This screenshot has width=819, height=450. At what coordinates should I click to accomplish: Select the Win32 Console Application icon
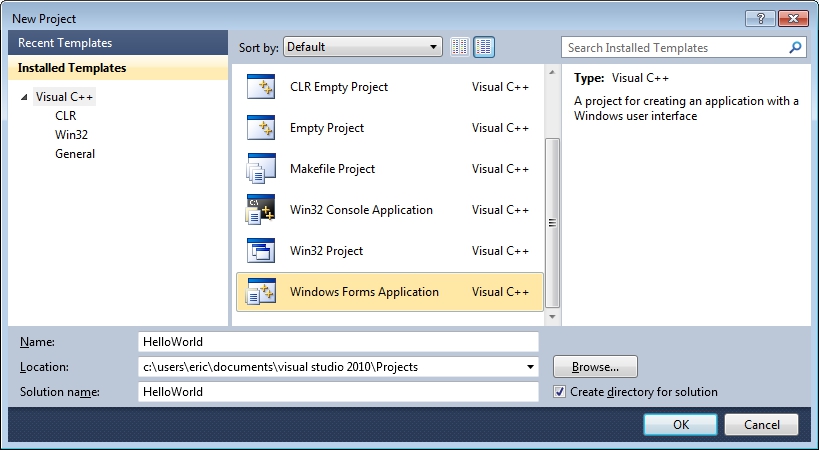[261, 210]
